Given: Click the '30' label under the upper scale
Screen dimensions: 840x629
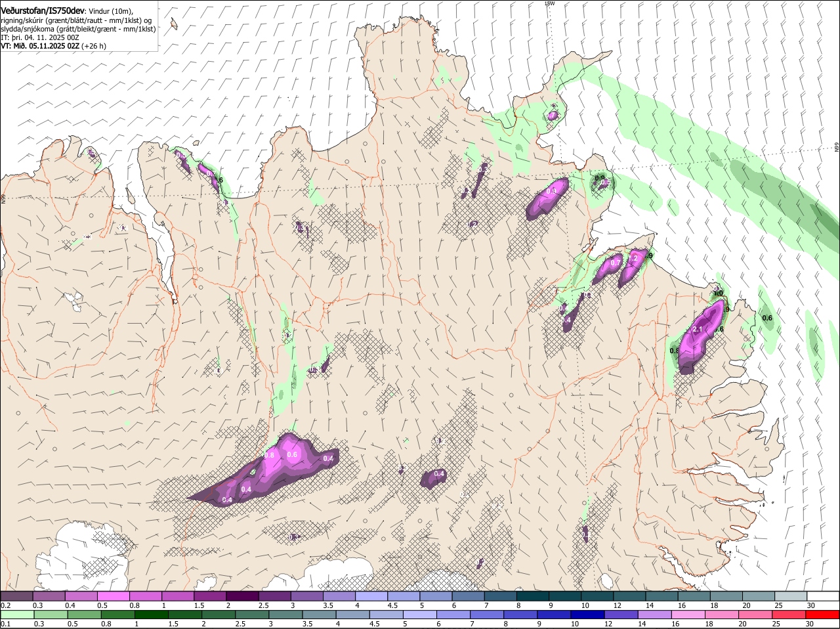Looking at the screenshot, I should click(811, 605).
